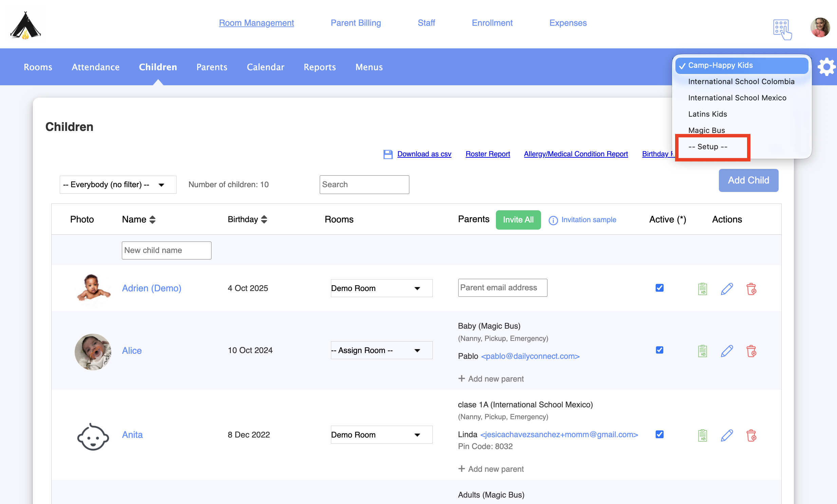Click delete trash icon for Anita
Viewport: 837px width, 504px height.
click(x=751, y=435)
